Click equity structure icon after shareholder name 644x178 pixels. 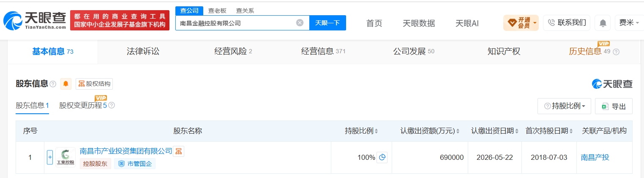178,151
